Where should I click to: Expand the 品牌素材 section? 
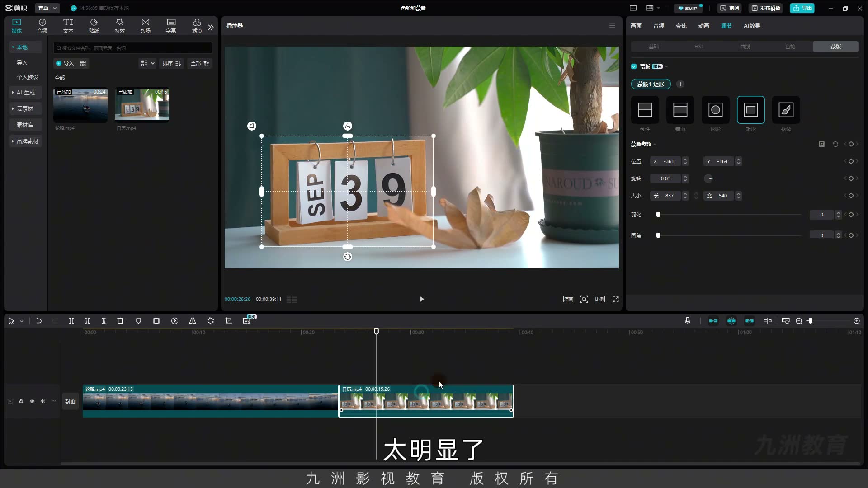pyautogui.click(x=25, y=141)
